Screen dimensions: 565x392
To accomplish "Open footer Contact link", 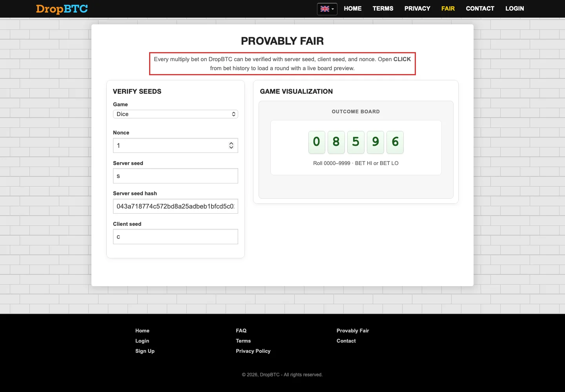I will pyautogui.click(x=346, y=341).
